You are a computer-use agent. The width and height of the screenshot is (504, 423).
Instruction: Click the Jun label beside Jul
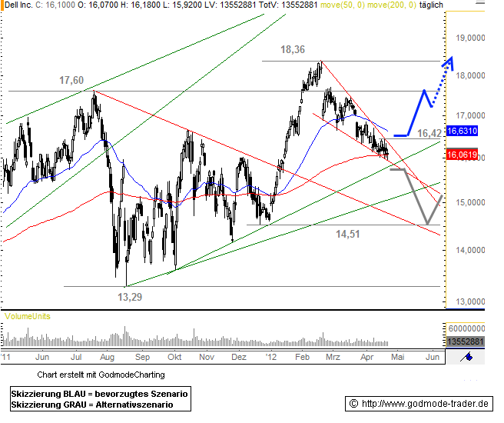(42, 357)
